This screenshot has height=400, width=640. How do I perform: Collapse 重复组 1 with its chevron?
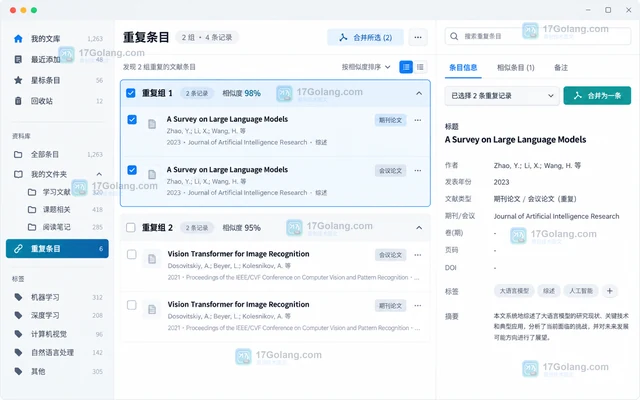coord(419,93)
